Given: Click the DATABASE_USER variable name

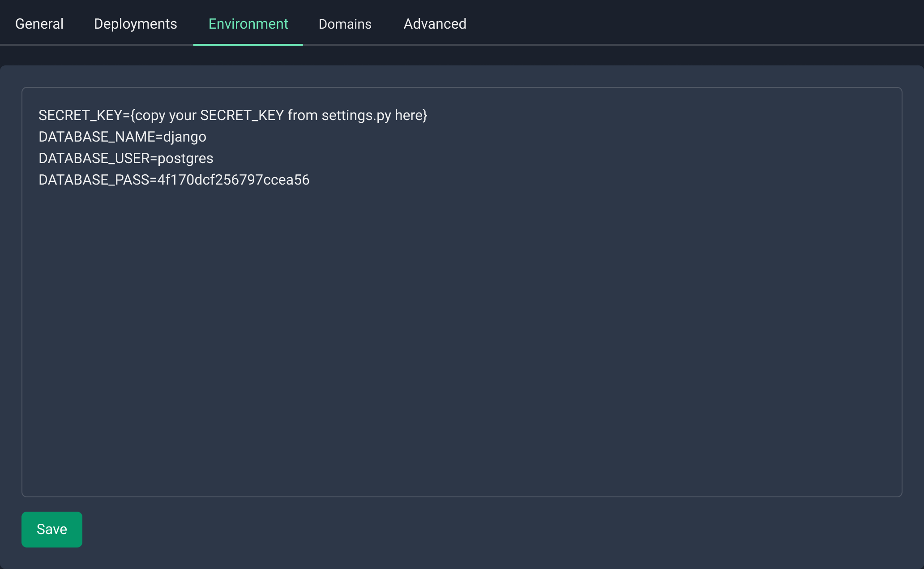Looking at the screenshot, I should (x=94, y=159).
